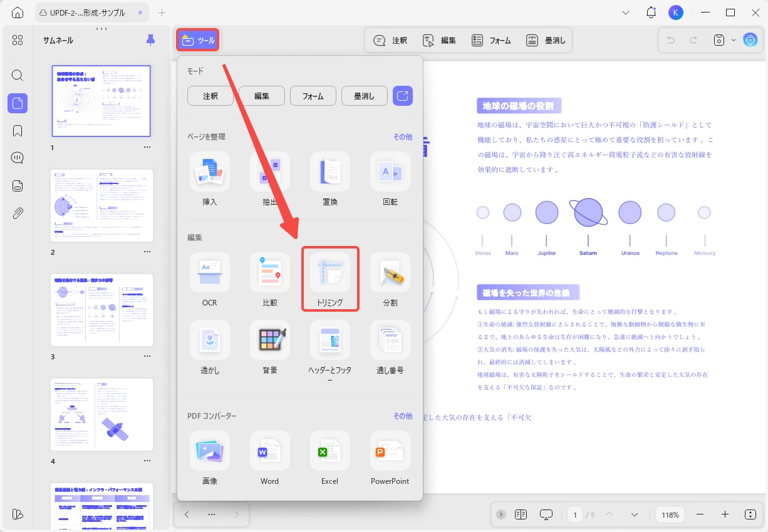Screen dimensions: 768x532
Task: Open page 3 thumbnail options menu
Action: [x=147, y=357]
